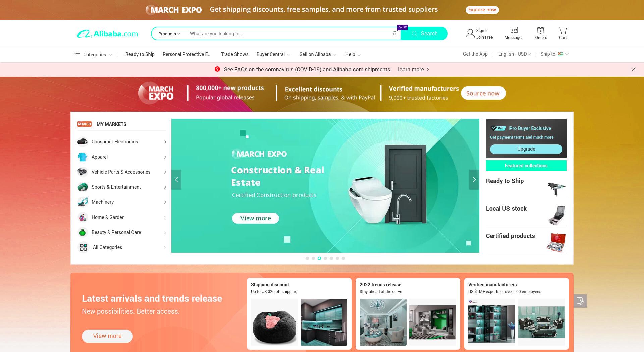Click View more on Construction banner
644x352 pixels.
256,218
